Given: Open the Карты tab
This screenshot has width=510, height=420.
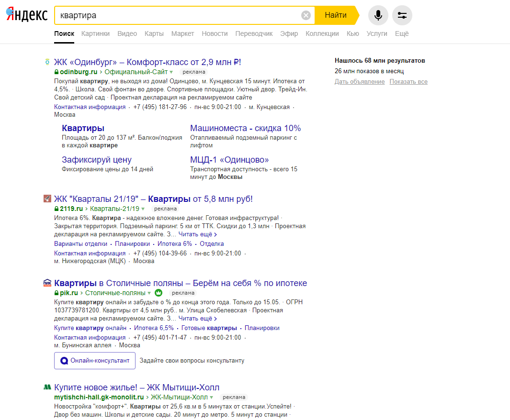Looking at the screenshot, I should tap(154, 33).
